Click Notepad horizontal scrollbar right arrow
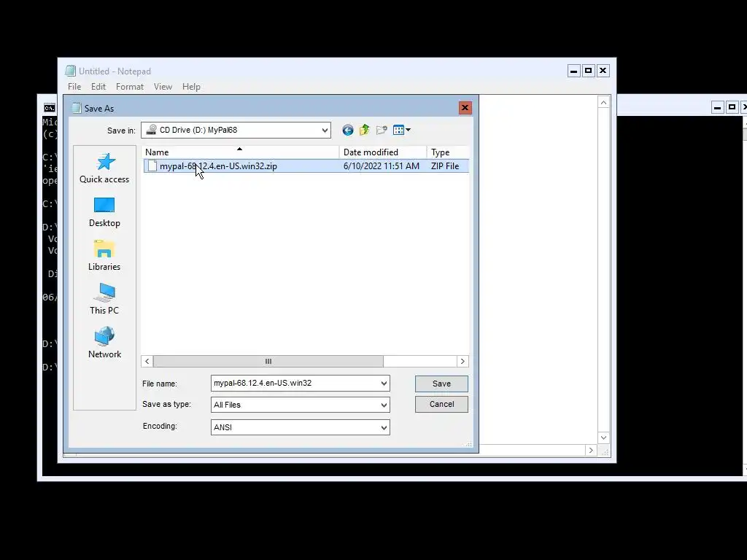Image resolution: width=747 pixels, height=560 pixels. (x=591, y=451)
